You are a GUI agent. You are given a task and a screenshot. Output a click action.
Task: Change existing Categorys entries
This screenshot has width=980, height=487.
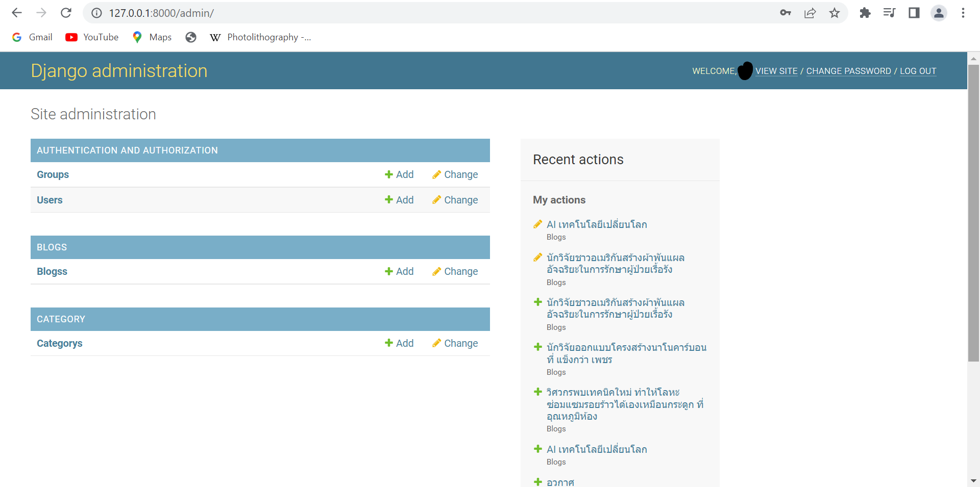pos(455,343)
